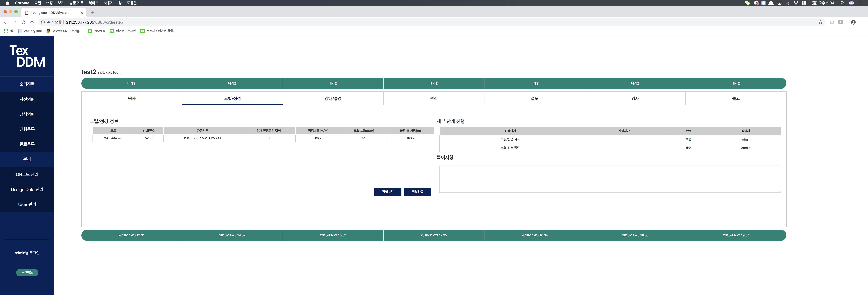The width and height of the screenshot is (868, 295).
Task: Open Chrome three-dot menu
Action: [862, 22]
